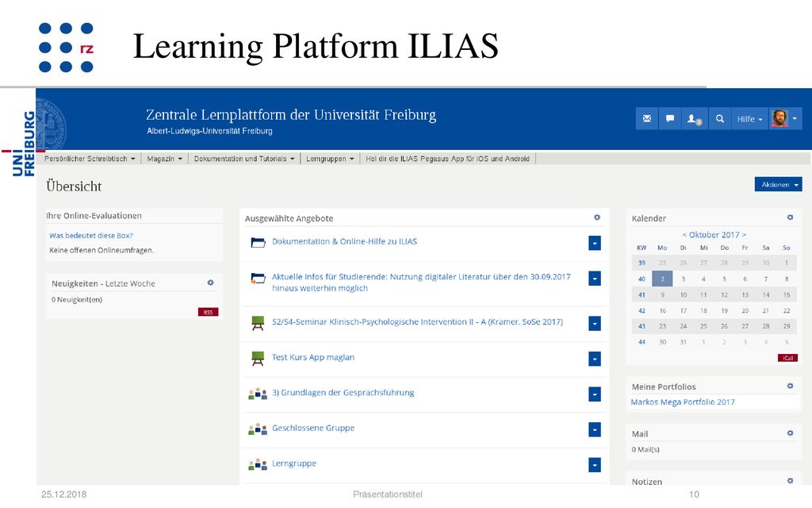812x508 pixels.
Task: Open link Dokumentation & Online-Hilfe zu ILIAS
Action: tap(344, 241)
